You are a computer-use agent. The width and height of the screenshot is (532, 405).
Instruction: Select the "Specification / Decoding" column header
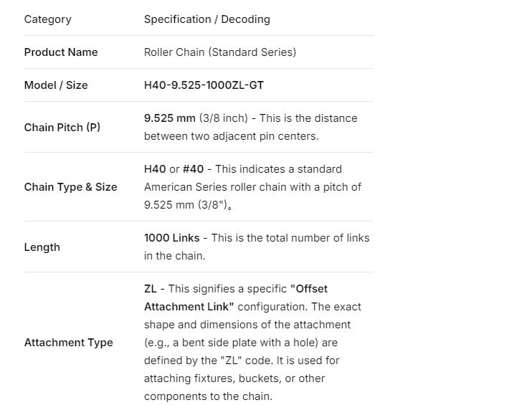[206, 19]
